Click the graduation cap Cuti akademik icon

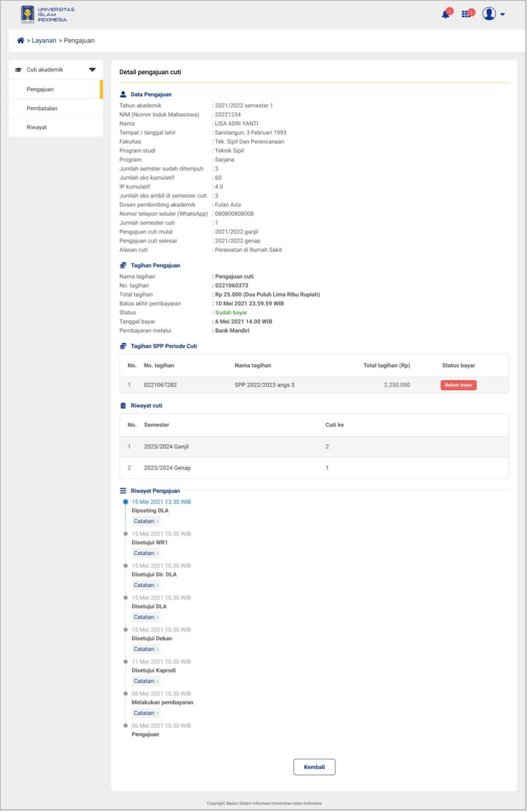19,70
